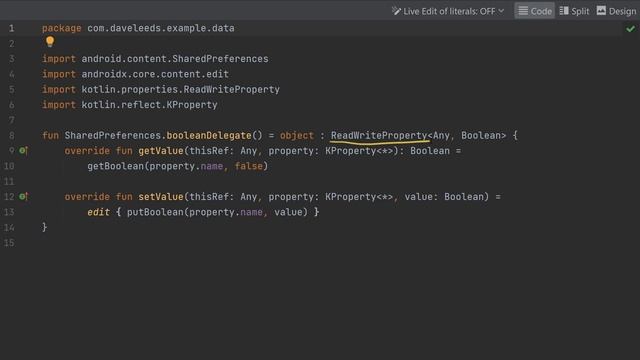The width and height of the screenshot is (640, 360).
Task: Switch to Split view mode
Action: 574,11
